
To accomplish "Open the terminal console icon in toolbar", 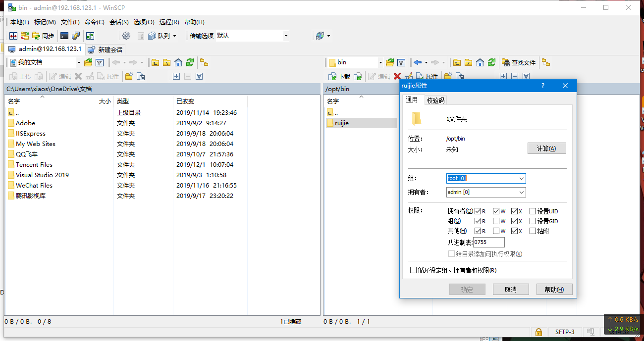I will [x=64, y=36].
